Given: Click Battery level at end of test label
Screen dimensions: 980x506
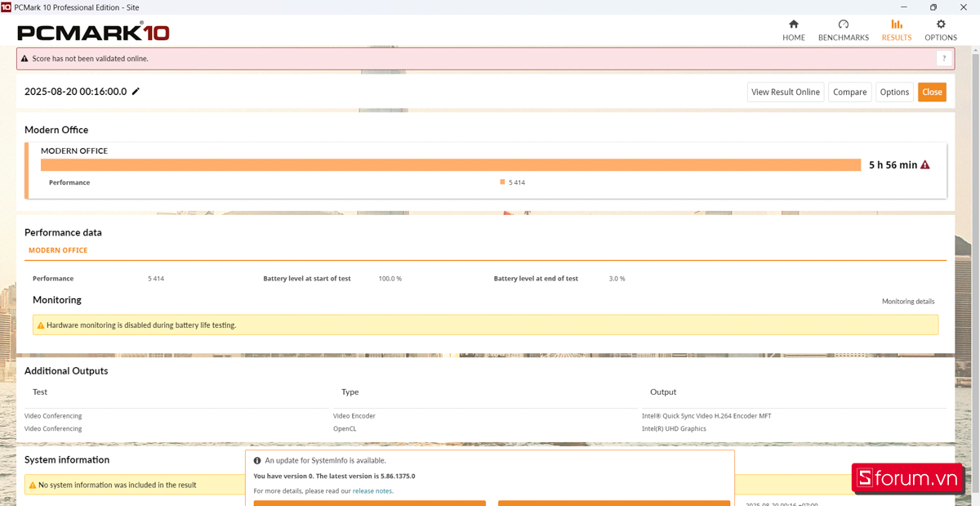Looking at the screenshot, I should click(536, 279).
